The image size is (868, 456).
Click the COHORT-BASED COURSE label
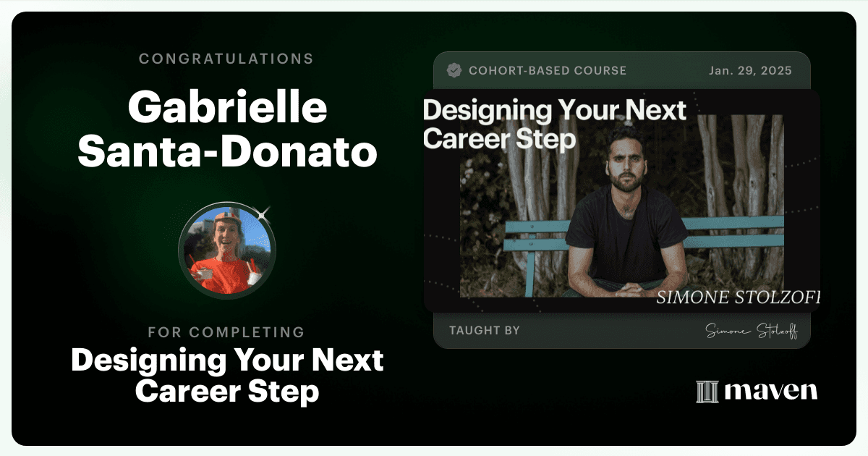point(548,71)
